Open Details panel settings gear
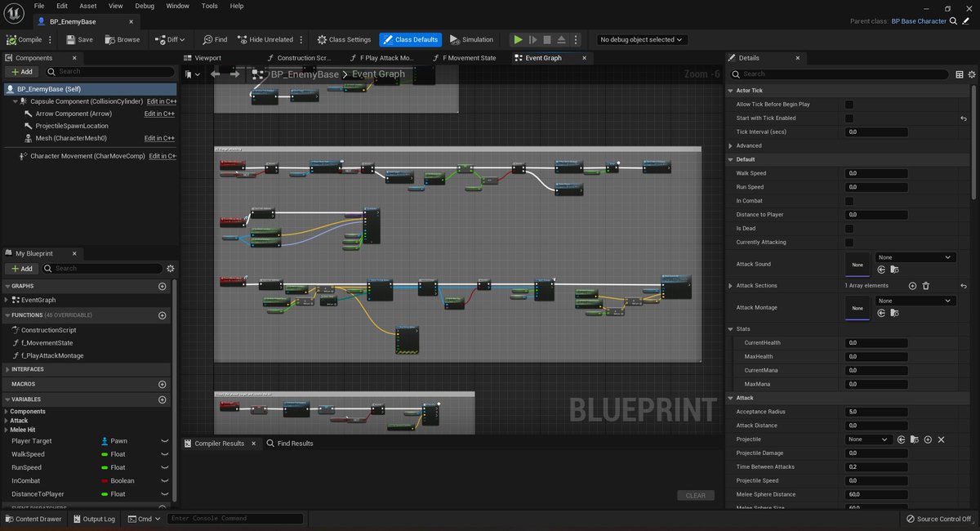The height and width of the screenshot is (531, 980). [971, 74]
